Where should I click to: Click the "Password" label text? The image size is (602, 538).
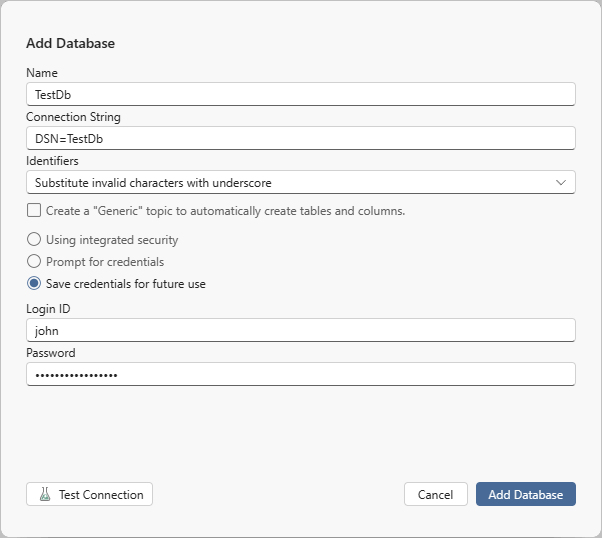(x=51, y=353)
